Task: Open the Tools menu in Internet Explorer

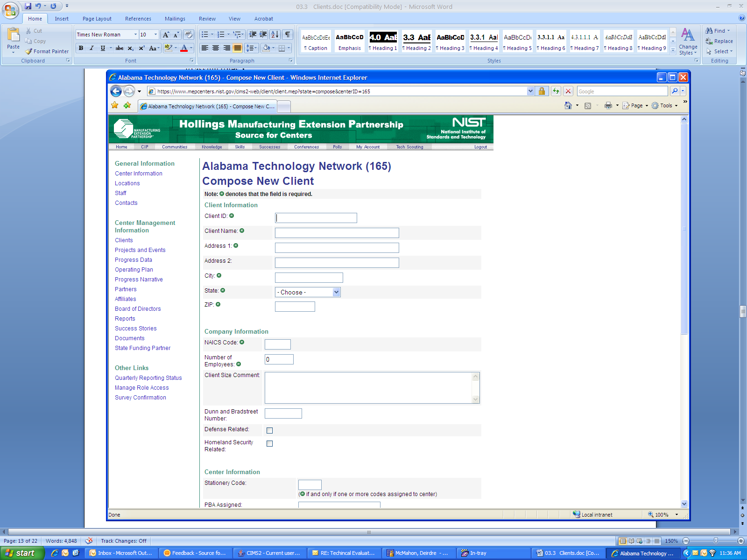Action: [x=665, y=105]
